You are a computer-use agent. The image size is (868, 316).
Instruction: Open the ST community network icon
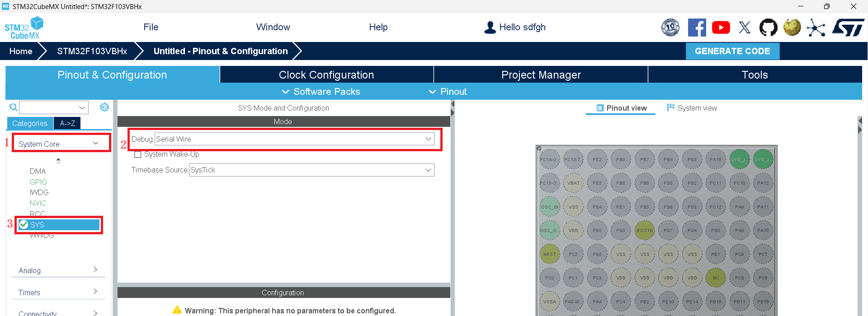[816, 28]
